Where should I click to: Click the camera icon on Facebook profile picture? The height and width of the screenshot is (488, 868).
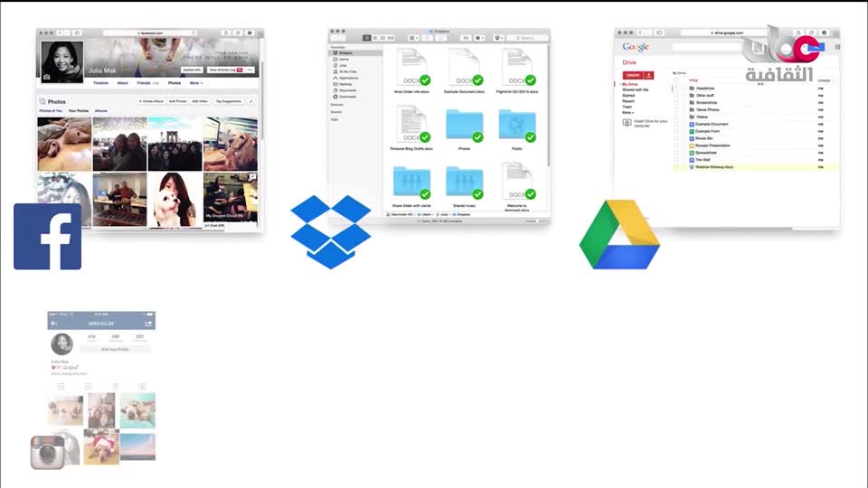click(x=46, y=78)
